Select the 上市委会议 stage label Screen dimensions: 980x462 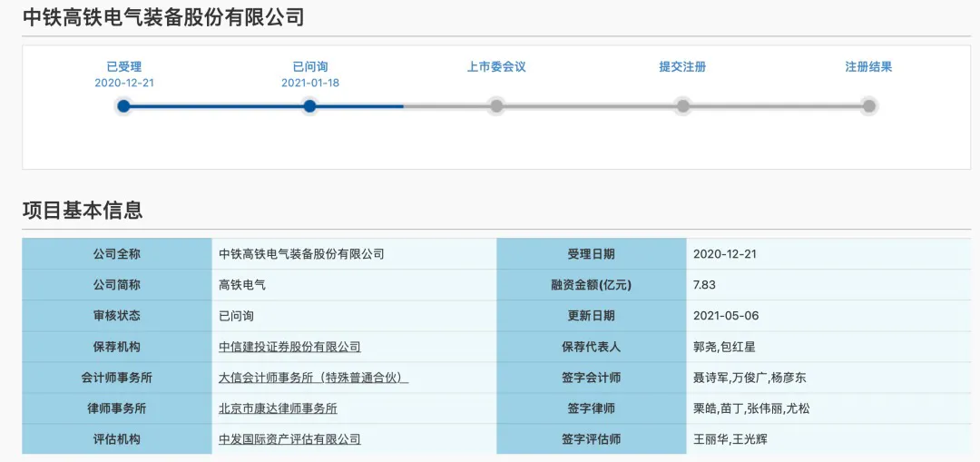pos(496,67)
